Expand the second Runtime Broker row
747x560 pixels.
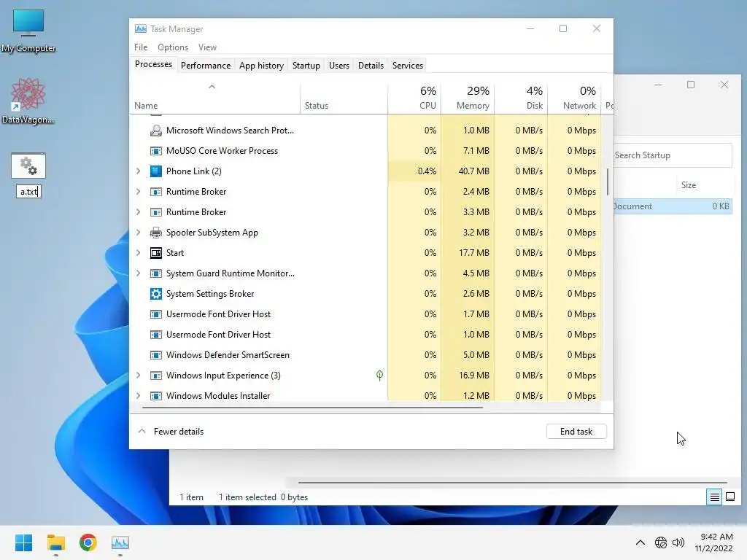pyautogui.click(x=138, y=212)
